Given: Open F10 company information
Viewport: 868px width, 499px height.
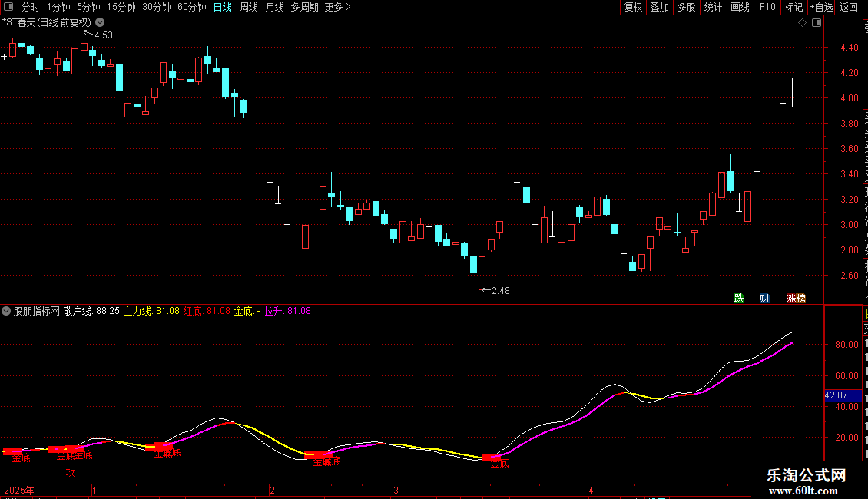Looking at the screenshot, I should 767,7.
